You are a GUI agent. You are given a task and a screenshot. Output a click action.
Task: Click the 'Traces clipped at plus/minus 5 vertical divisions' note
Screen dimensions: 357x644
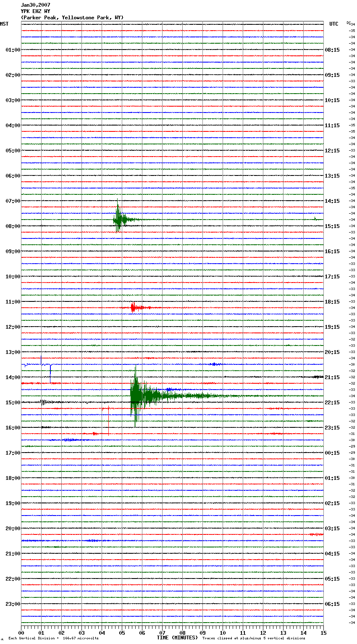[254, 639]
